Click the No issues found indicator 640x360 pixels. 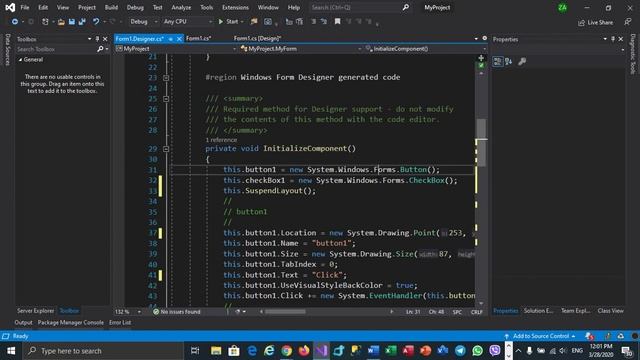point(176,312)
